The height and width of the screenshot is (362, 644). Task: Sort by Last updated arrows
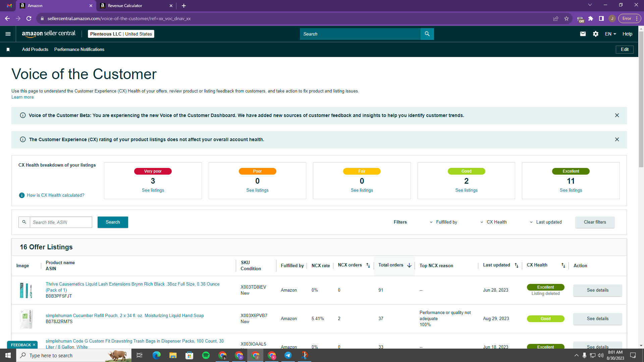(x=517, y=265)
